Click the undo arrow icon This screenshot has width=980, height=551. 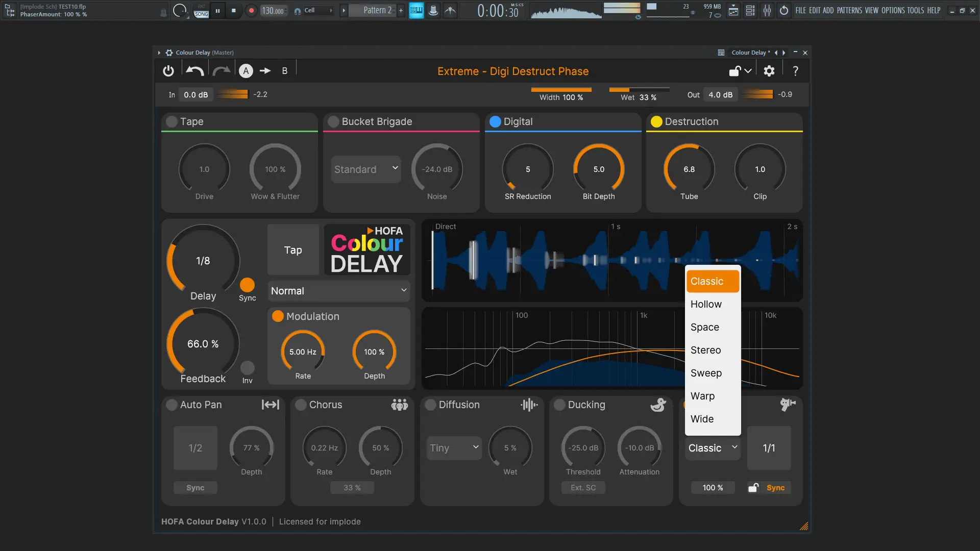coord(194,71)
